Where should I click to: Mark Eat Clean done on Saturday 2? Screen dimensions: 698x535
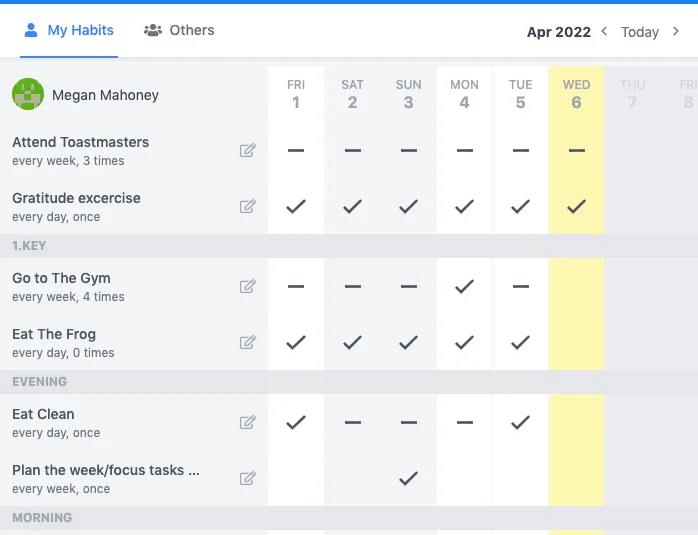point(352,423)
